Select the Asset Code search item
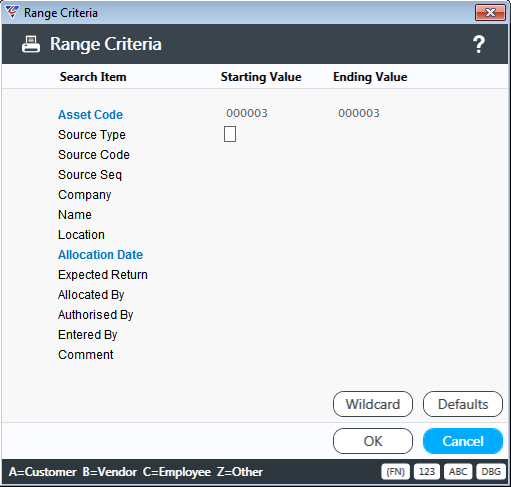The width and height of the screenshot is (511, 487). (x=91, y=115)
